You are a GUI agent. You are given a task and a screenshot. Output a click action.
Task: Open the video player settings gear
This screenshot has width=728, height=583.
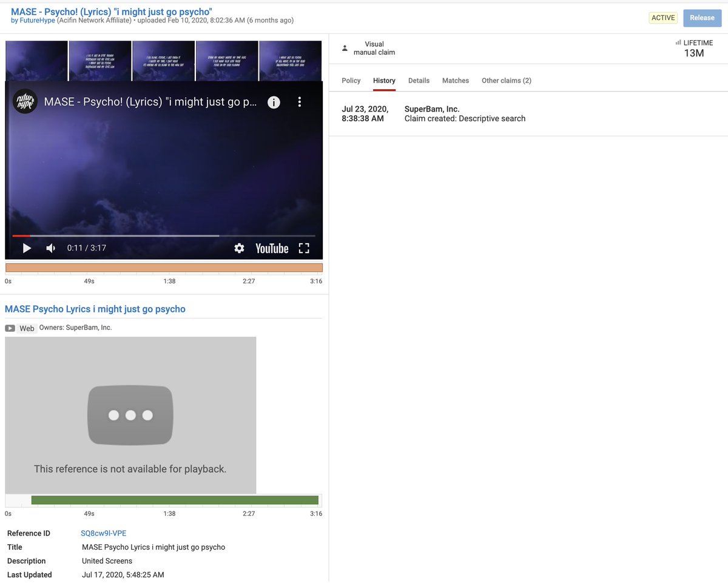239,248
